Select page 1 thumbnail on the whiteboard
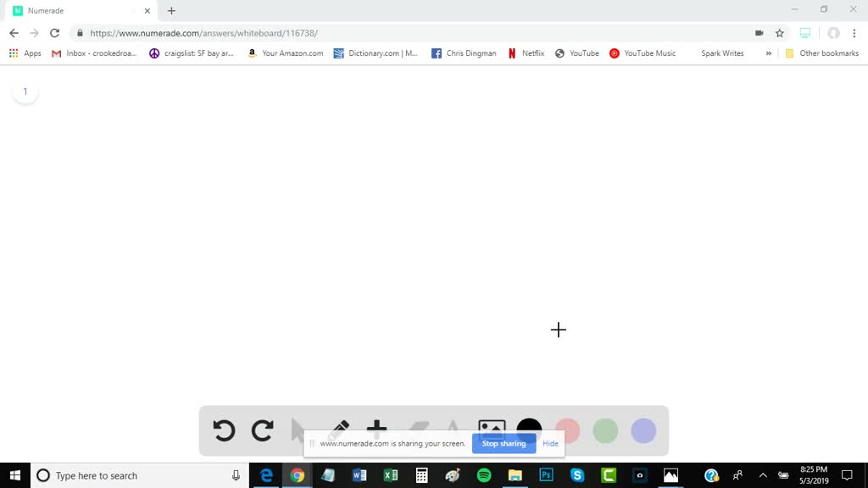 (x=25, y=91)
